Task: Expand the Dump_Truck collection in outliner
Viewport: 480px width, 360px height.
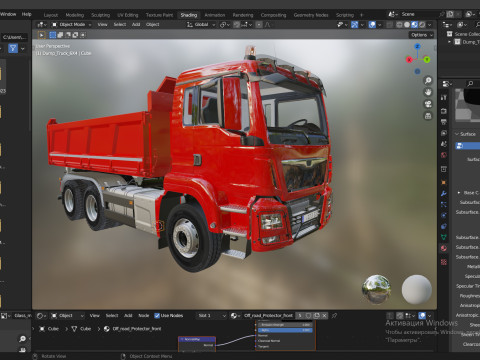Action: click(450, 42)
